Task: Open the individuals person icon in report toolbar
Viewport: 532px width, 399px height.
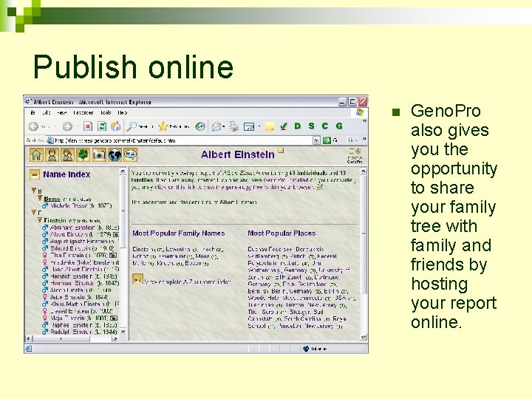Action: [52, 155]
